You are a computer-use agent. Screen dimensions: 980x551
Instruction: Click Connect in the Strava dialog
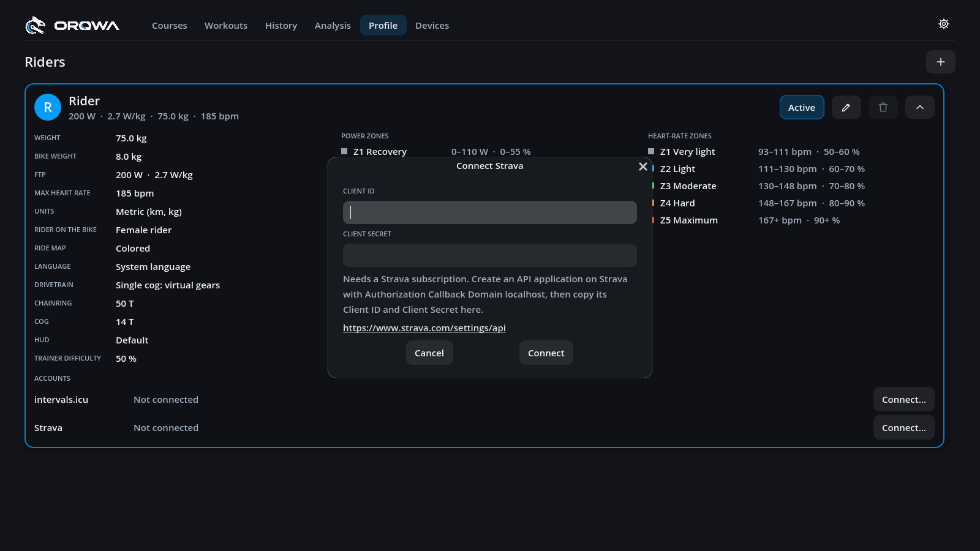point(546,353)
